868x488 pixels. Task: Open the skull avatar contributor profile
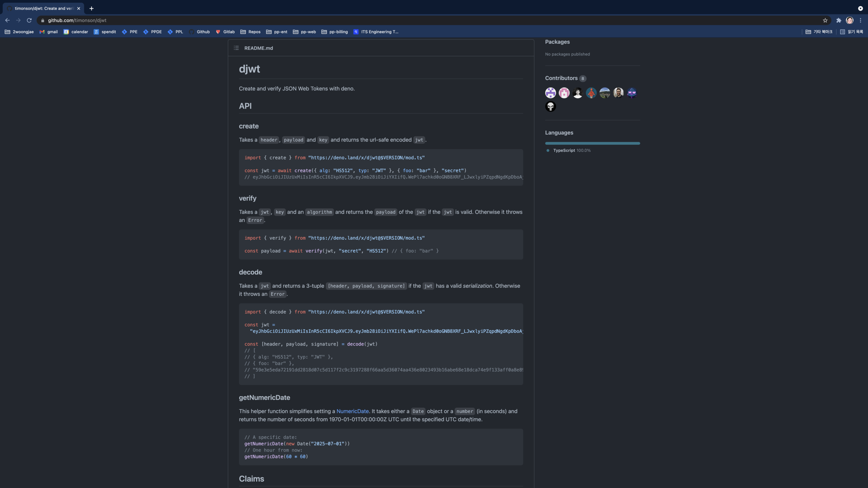(x=550, y=107)
